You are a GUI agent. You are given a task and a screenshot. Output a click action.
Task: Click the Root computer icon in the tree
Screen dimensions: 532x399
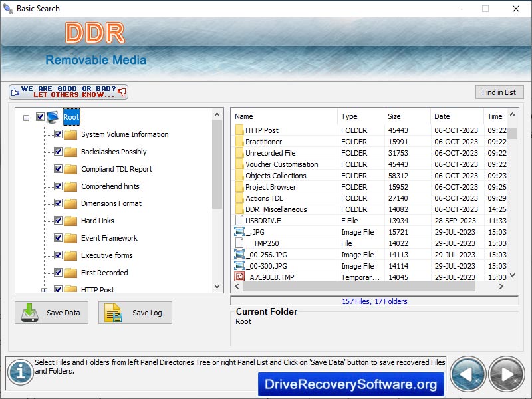[53, 117]
